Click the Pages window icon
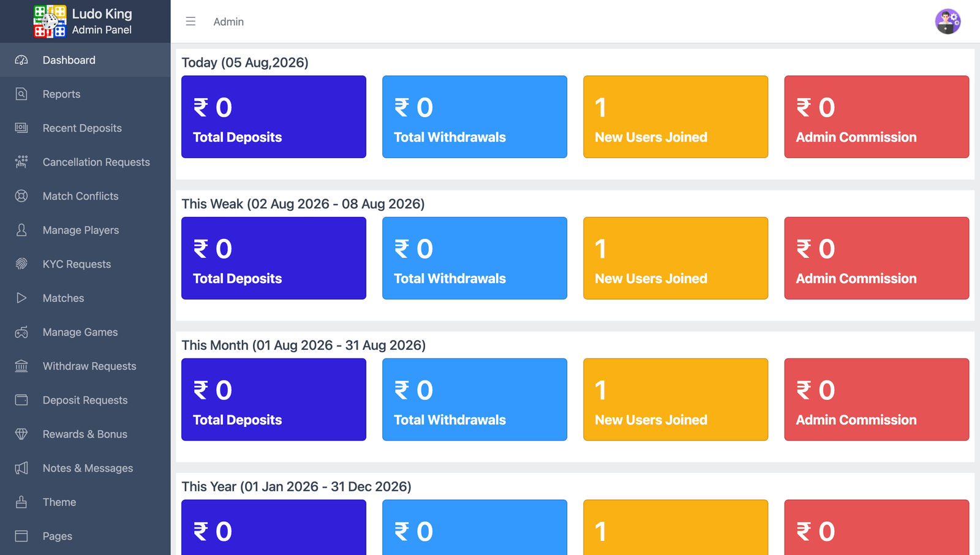The width and height of the screenshot is (980, 555). [x=21, y=536]
